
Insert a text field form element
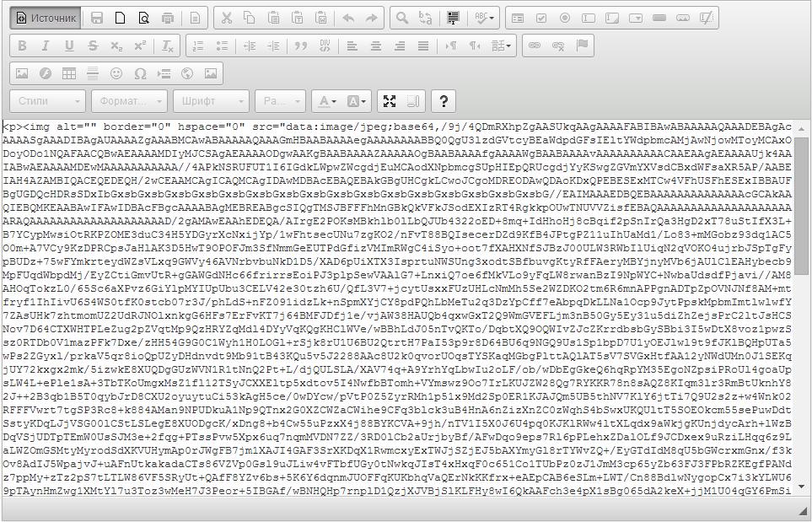click(589, 18)
